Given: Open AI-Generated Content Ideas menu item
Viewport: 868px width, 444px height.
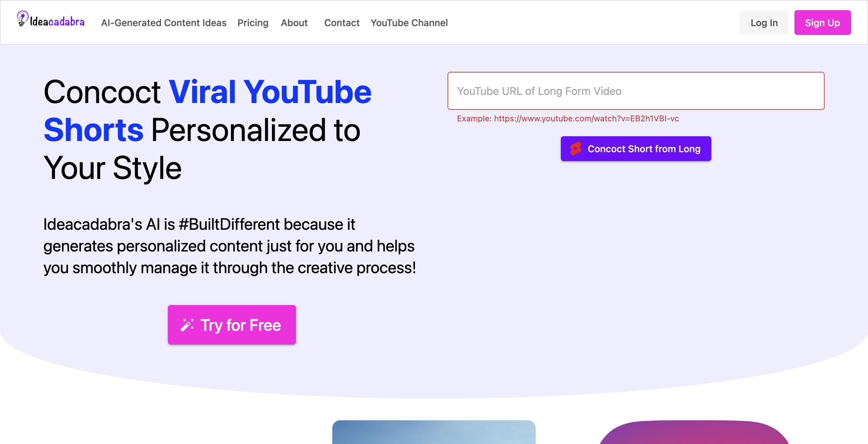Looking at the screenshot, I should (164, 23).
